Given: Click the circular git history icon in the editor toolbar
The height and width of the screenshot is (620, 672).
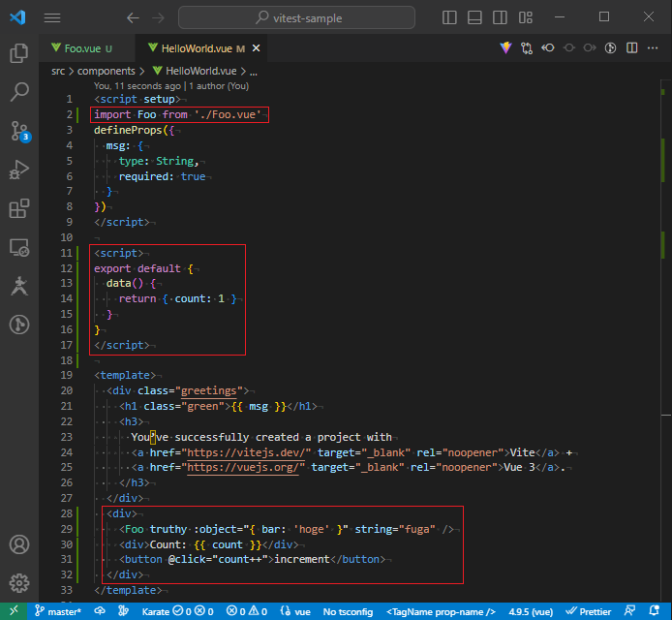Looking at the screenshot, I should (610, 48).
